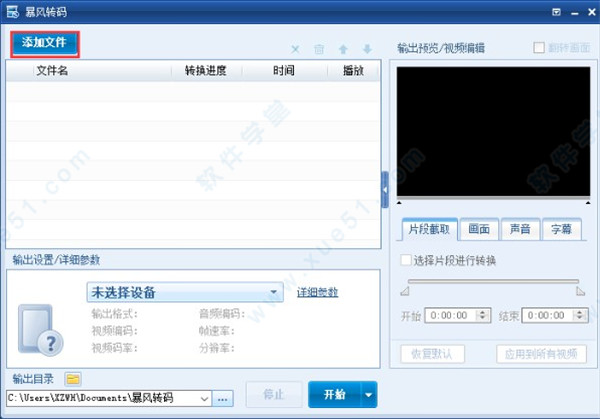The height and width of the screenshot is (419, 600).
Task: Click the trash clear list icon
Action: pos(319,49)
